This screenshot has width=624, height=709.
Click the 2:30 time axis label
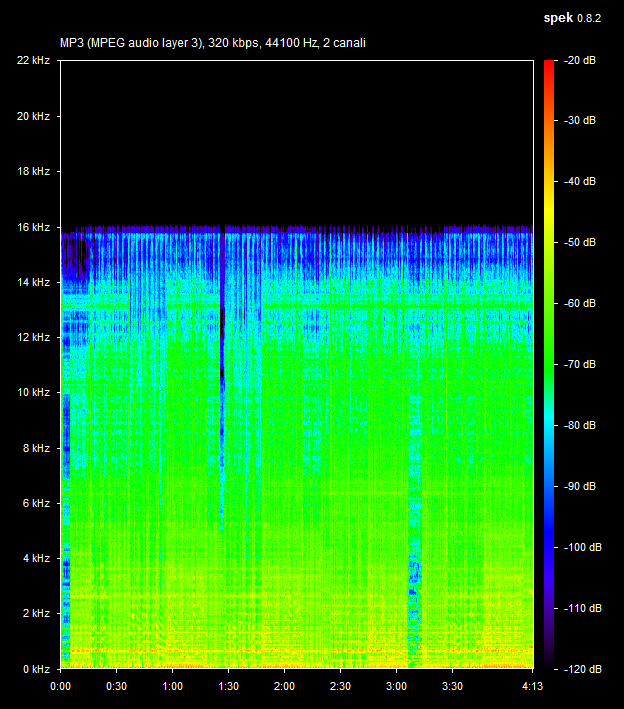point(340,686)
